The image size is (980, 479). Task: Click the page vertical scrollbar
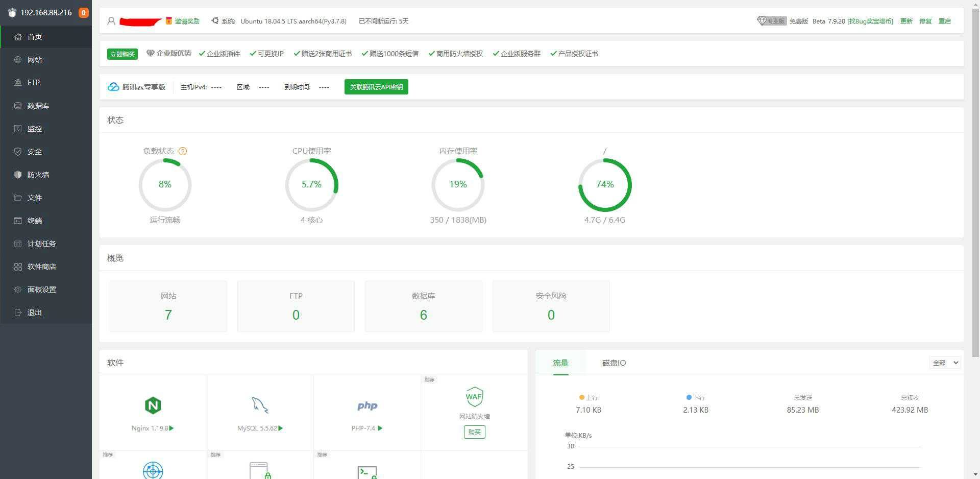pyautogui.click(x=975, y=181)
